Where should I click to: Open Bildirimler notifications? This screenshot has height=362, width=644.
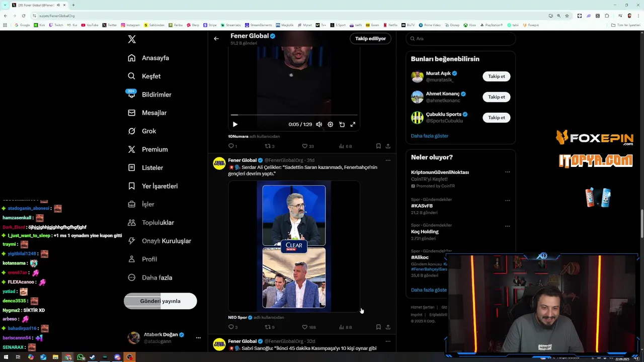click(x=149, y=95)
